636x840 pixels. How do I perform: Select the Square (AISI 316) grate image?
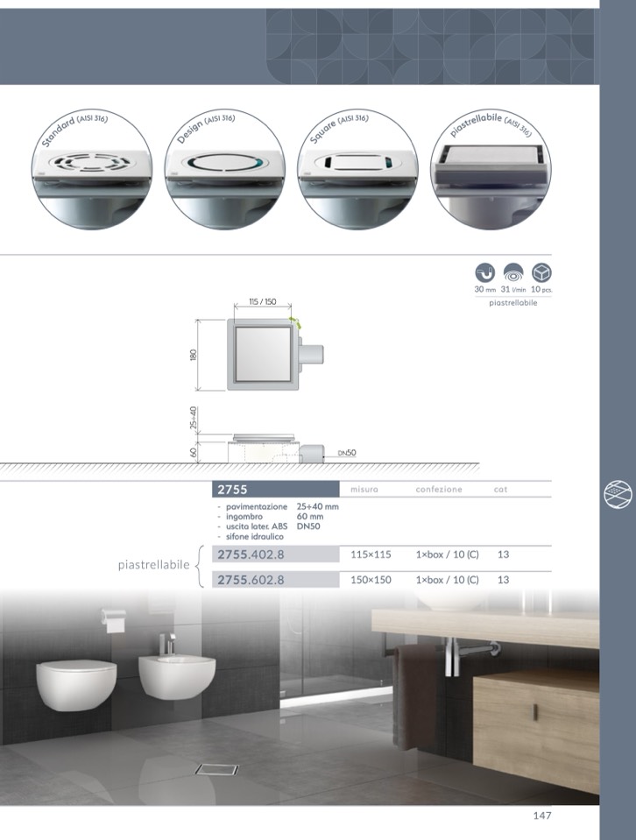[x=357, y=171]
